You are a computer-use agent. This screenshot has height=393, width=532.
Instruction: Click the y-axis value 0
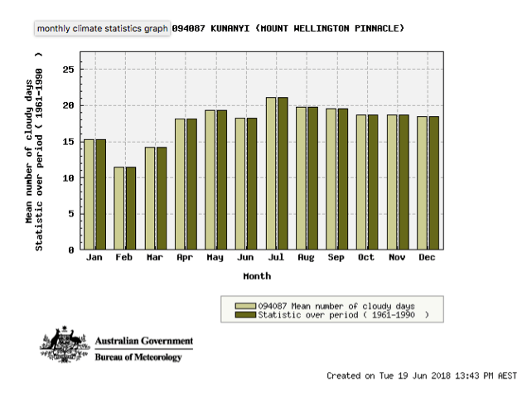pyautogui.click(x=71, y=250)
